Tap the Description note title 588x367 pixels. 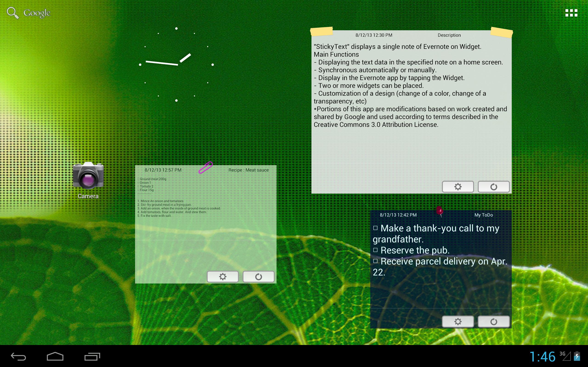pos(449,35)
